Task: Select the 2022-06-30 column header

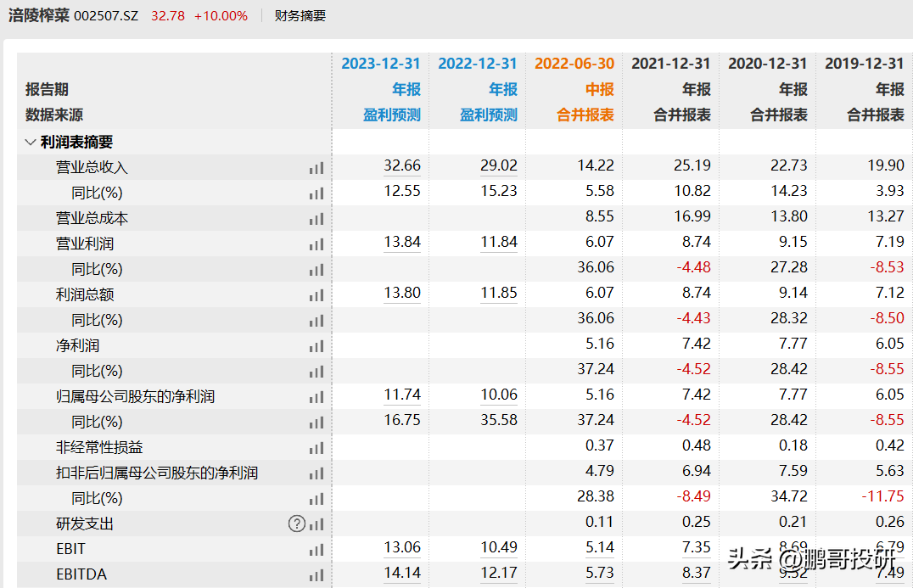Action: 574,64
